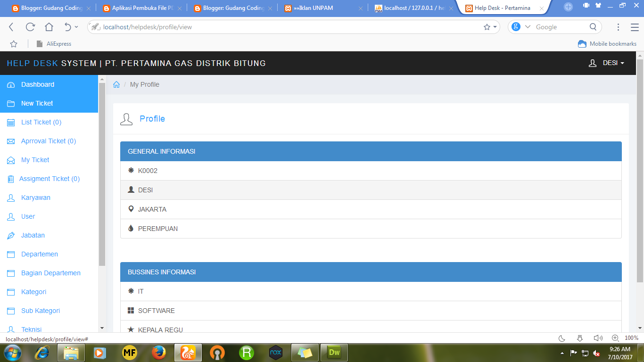Open Mobile bookmarks
Image resolution: width=644 pixels, height=362 pixels.
coord(607,44)
